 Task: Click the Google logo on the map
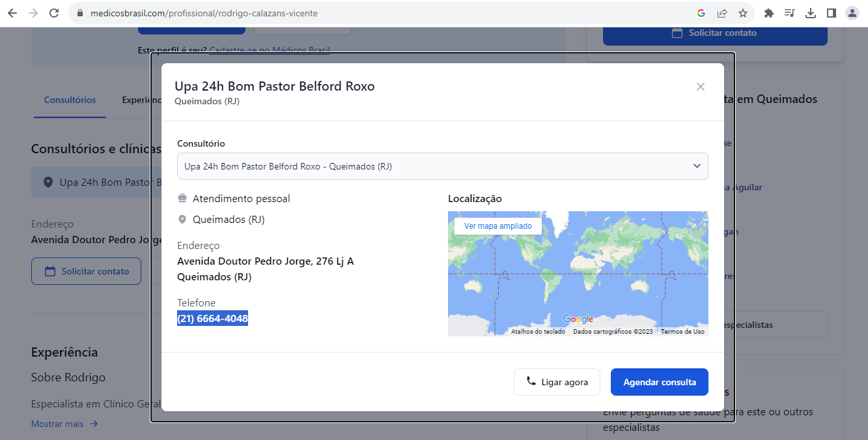pos(578,319)
